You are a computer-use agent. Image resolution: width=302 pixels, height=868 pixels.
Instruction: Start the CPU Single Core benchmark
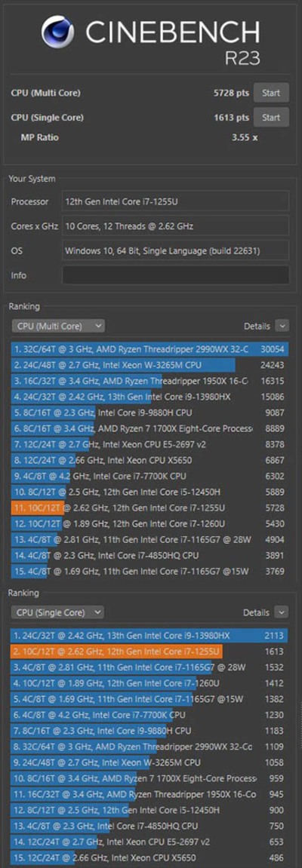point(271,118)
